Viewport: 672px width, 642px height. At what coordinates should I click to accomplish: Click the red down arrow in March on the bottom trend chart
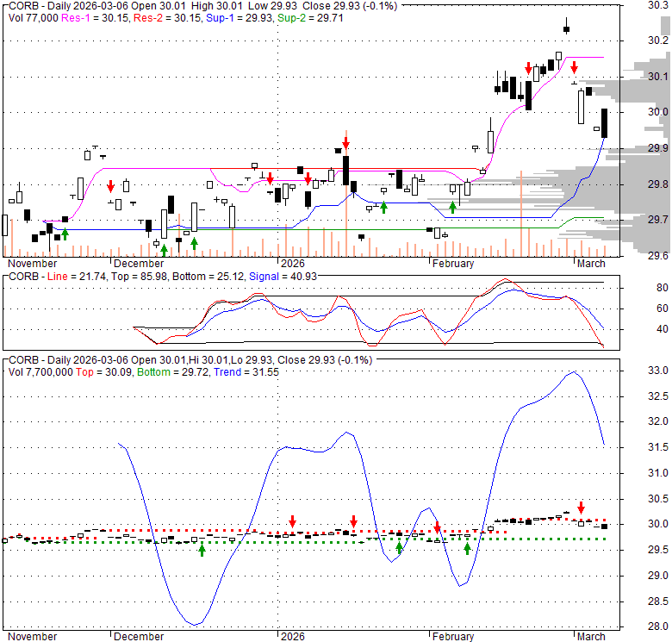point(581,508)
